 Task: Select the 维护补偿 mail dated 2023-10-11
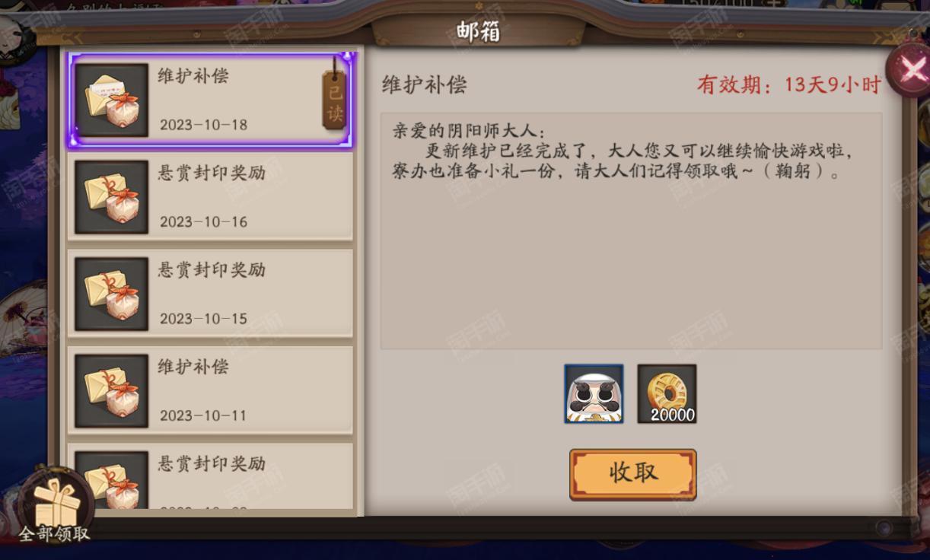[210, 390]
